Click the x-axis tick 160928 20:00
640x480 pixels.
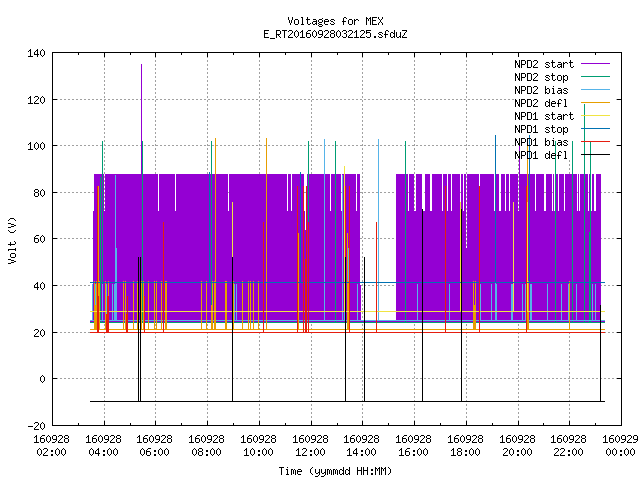pos(517,446)
